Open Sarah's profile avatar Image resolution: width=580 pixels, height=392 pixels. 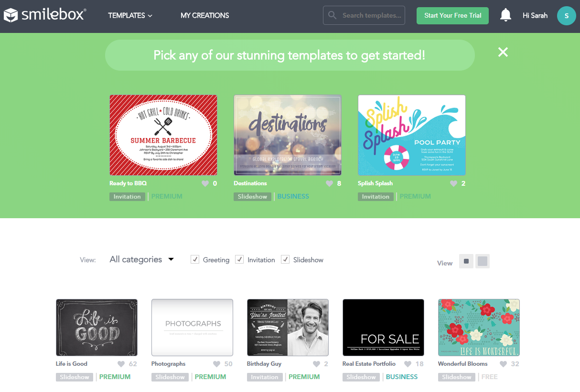coord(567,16)
